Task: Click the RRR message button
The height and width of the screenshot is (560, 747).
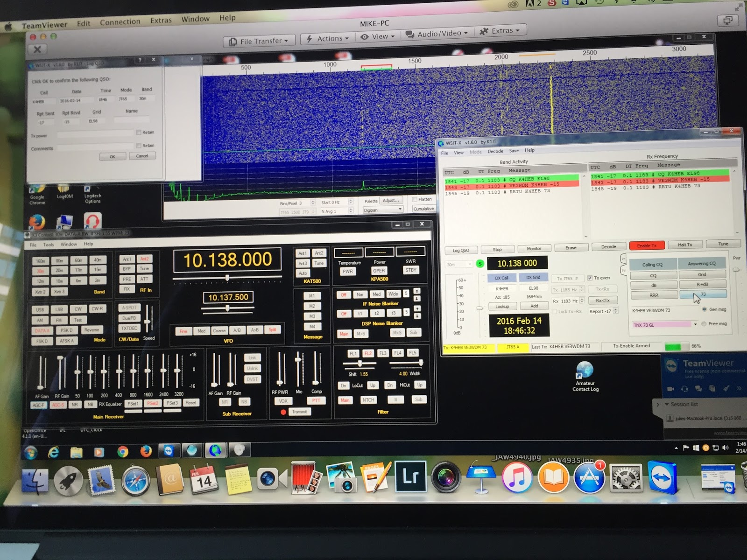Action: (x=654, y=295)
